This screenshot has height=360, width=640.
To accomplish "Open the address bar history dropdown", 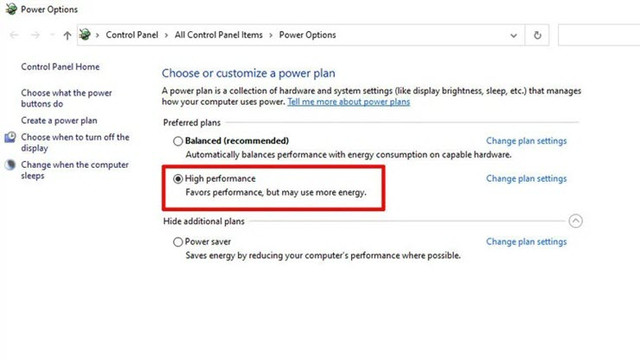I will click(x=513, y=36).
